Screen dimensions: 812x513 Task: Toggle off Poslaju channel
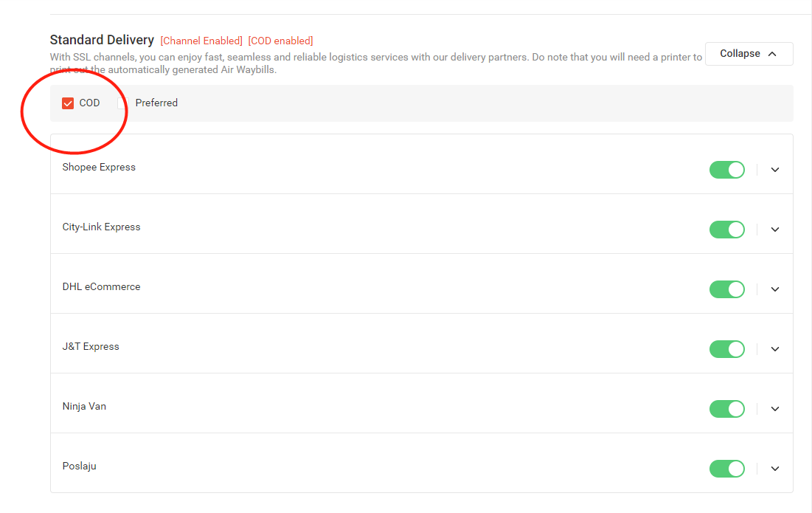coord(727,469)
